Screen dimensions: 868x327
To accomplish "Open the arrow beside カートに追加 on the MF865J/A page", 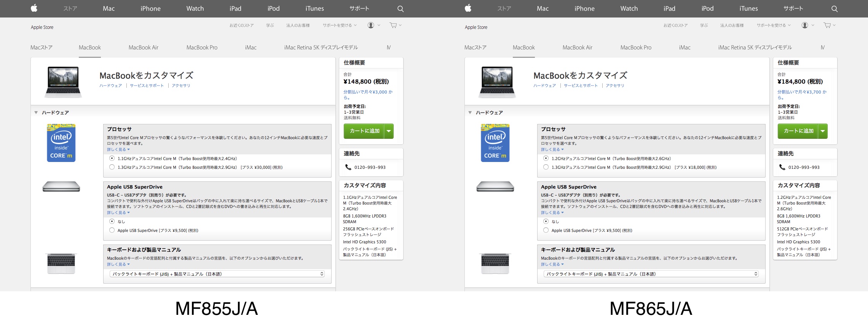I will coord(823,131).
